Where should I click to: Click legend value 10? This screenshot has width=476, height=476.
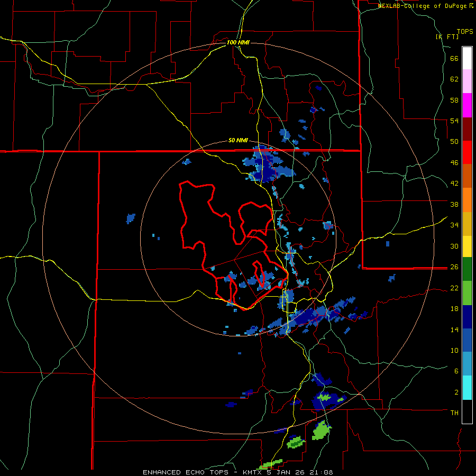[x=454, y=350]
